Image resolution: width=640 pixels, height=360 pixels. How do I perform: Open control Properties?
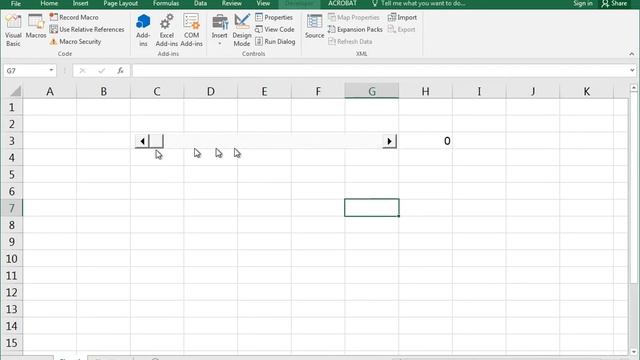tap(274, 17)
